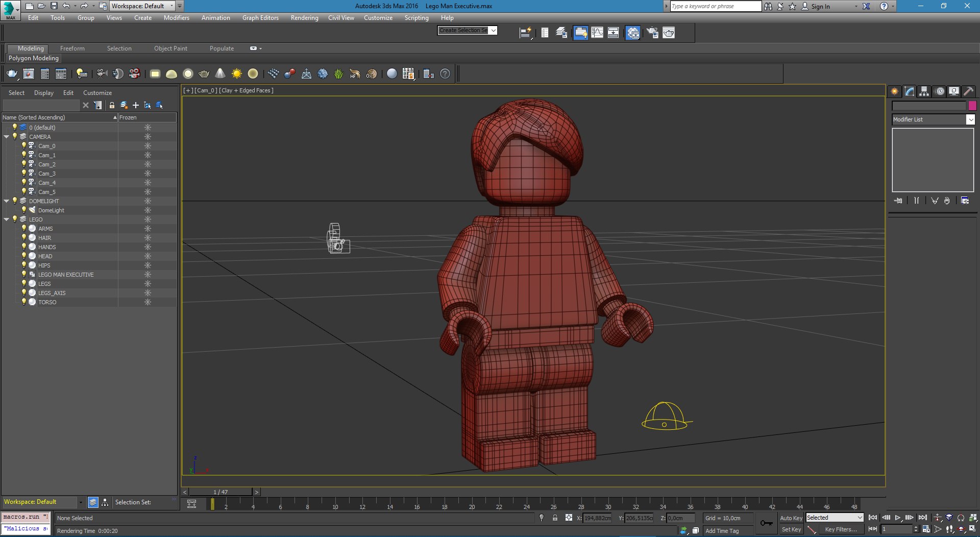Click the pink object color swatch

pos(972,106)
